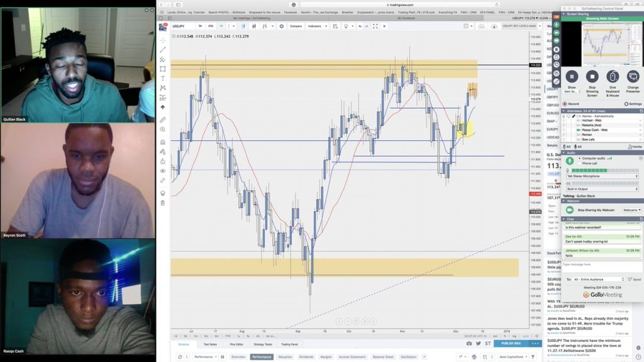Open chat recipient All - Entire Audience dropdown
The width and height of the screenshot is (644, 362).
click(x=599, y=279)
